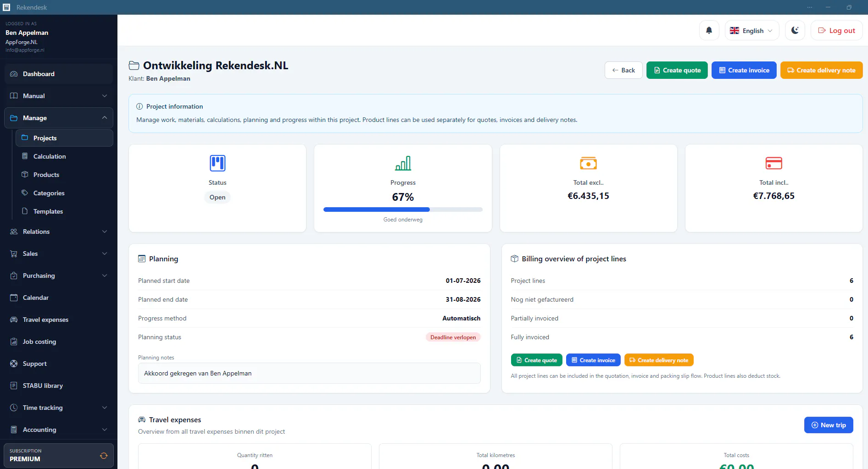
Task: Create invoice from the page header
Action: tap(744, 70)
